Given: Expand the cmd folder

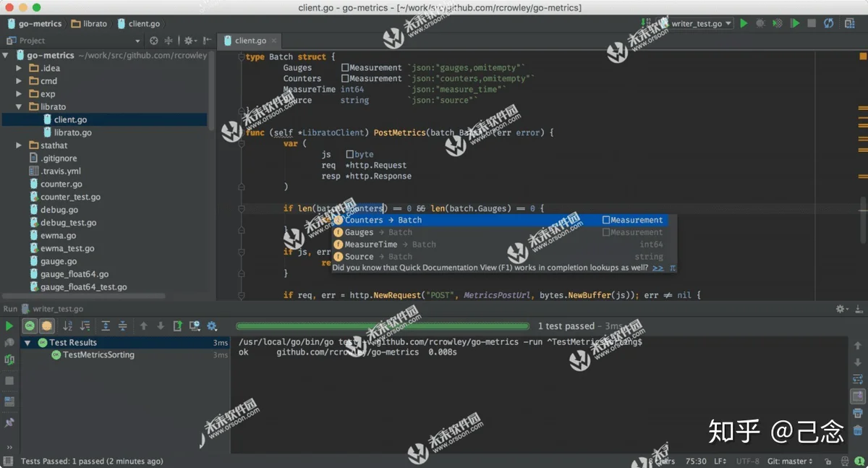Looking at the screenshot, I should (19, 81).
